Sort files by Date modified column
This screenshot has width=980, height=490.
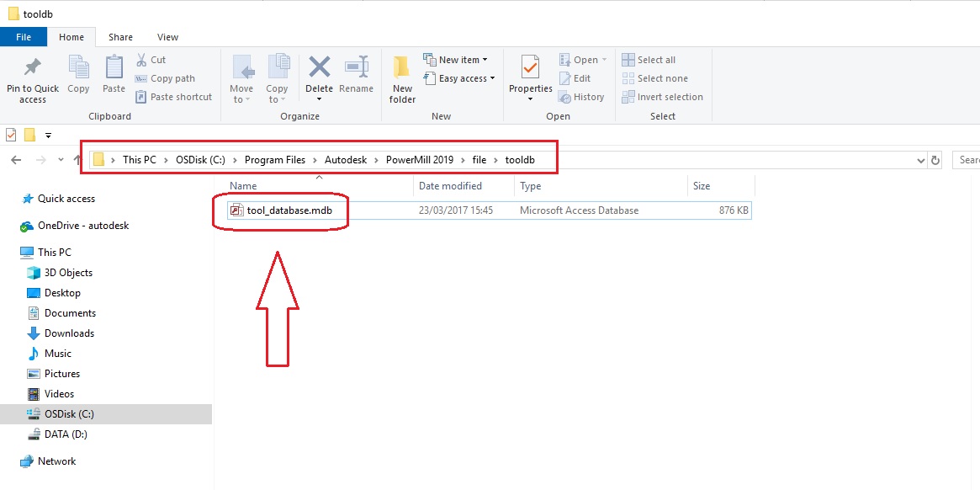point(451,186)
